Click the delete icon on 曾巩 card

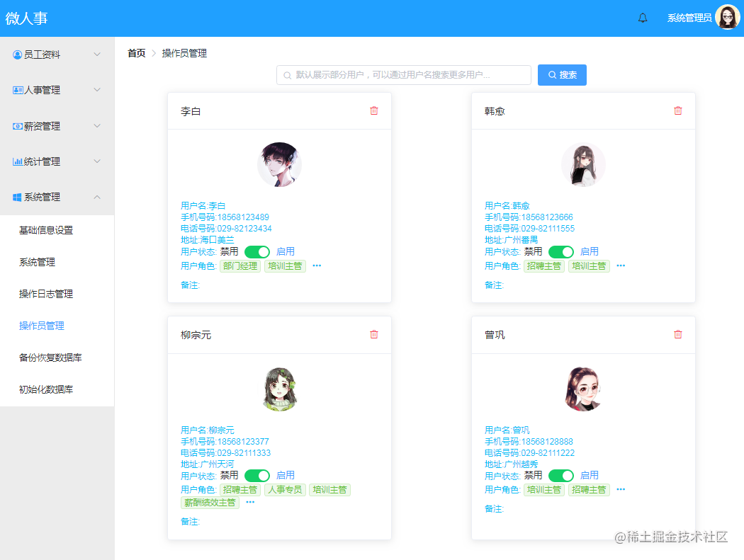click(x=678, y=334)
